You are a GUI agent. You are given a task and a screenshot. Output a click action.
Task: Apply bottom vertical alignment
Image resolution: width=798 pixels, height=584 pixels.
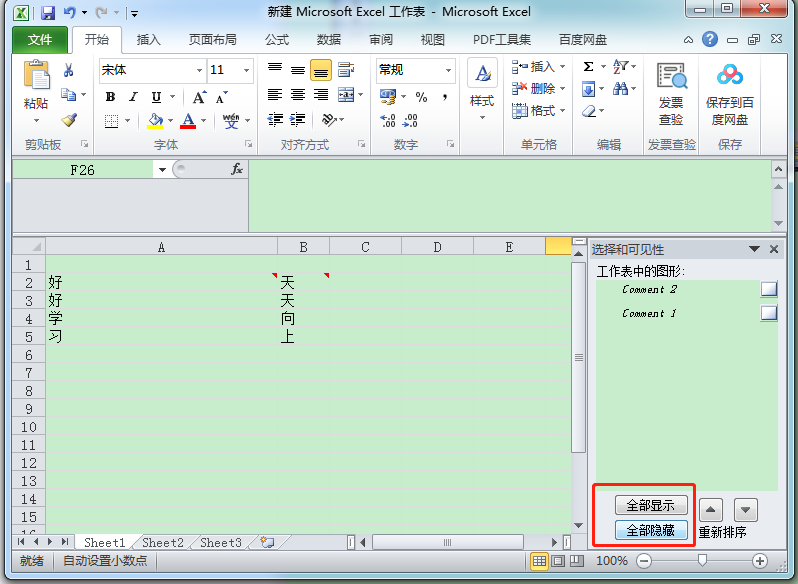321,70
